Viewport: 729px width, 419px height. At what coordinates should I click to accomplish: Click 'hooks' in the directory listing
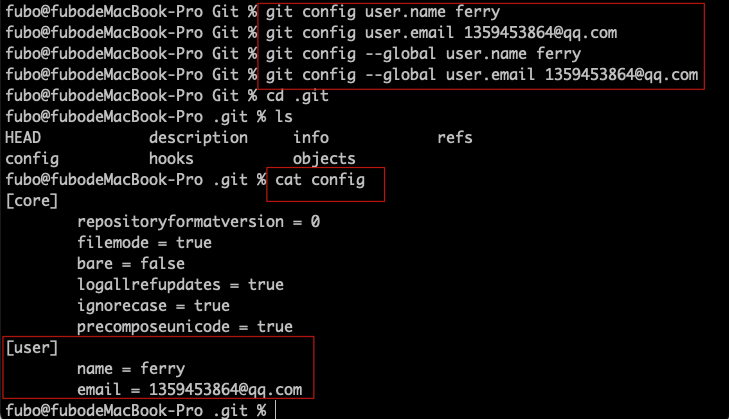(171, 159)
